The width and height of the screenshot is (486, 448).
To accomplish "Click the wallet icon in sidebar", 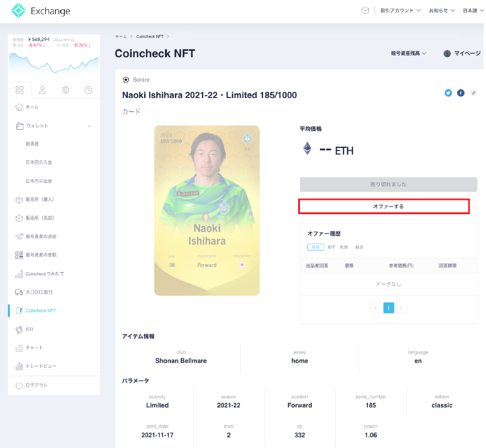I will coord(20,126).
